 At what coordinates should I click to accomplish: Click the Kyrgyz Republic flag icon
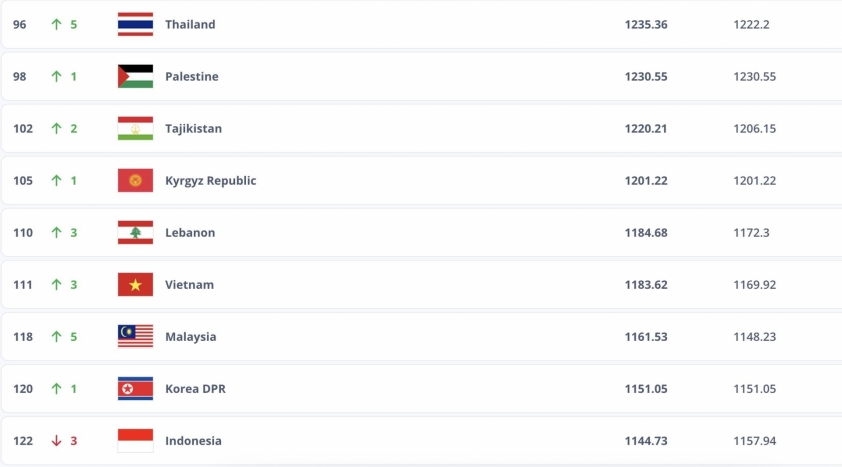tap(135, 180)
